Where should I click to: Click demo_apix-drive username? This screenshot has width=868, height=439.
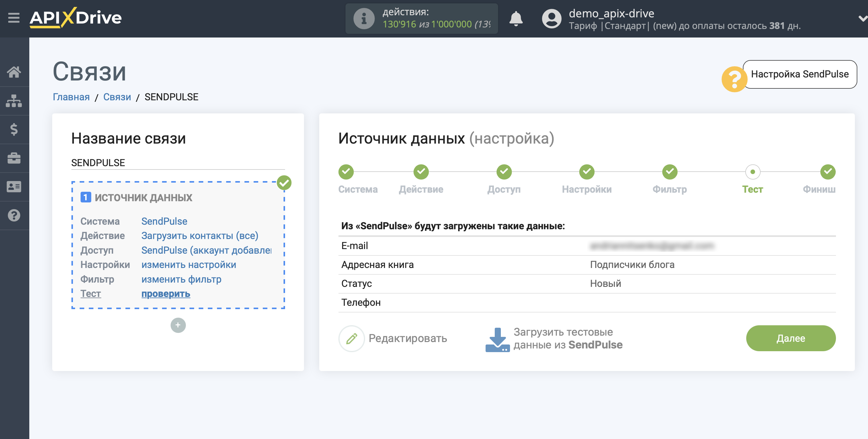click(x=611, y=13)
